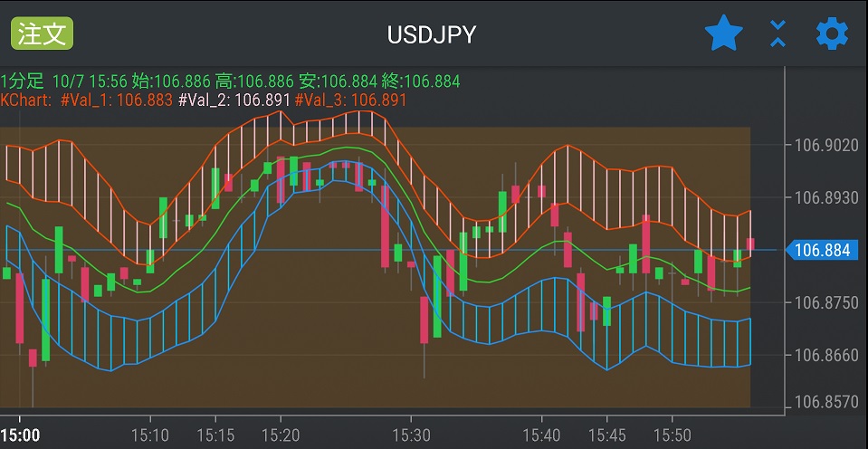
Task: Click the 106.8660 price axis label
Action: (x=826, y=355)
